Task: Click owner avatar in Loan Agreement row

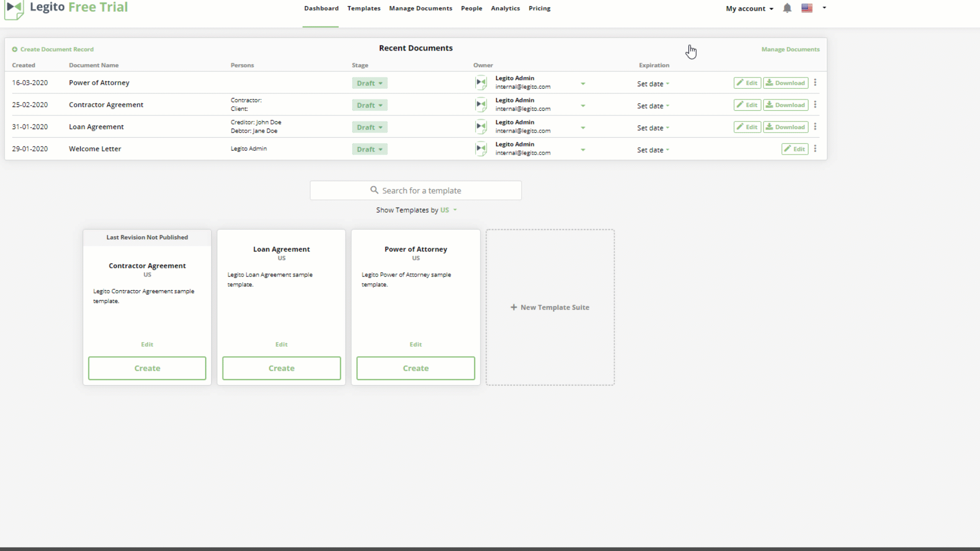Action: tap(481, 127)
